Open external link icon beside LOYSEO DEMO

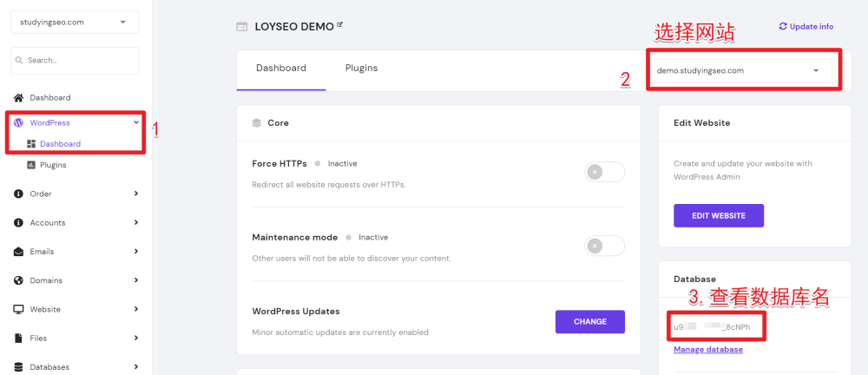tap(340, 24)
